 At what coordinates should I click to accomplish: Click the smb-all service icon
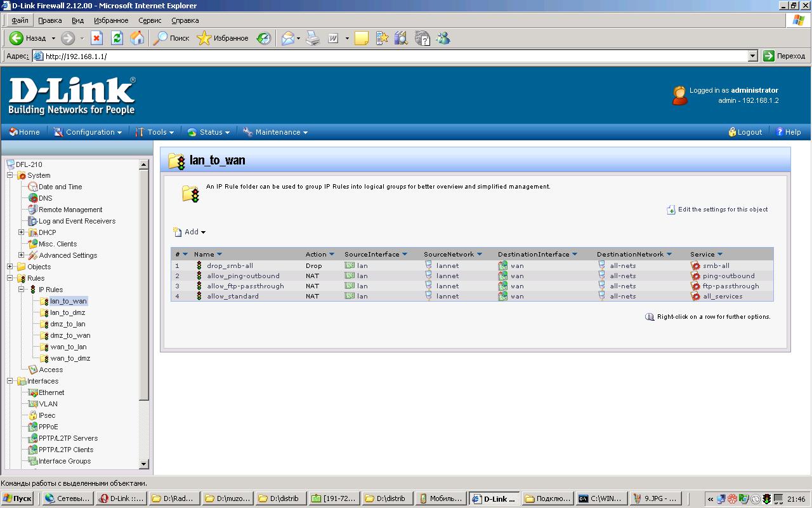pos(695,265)
